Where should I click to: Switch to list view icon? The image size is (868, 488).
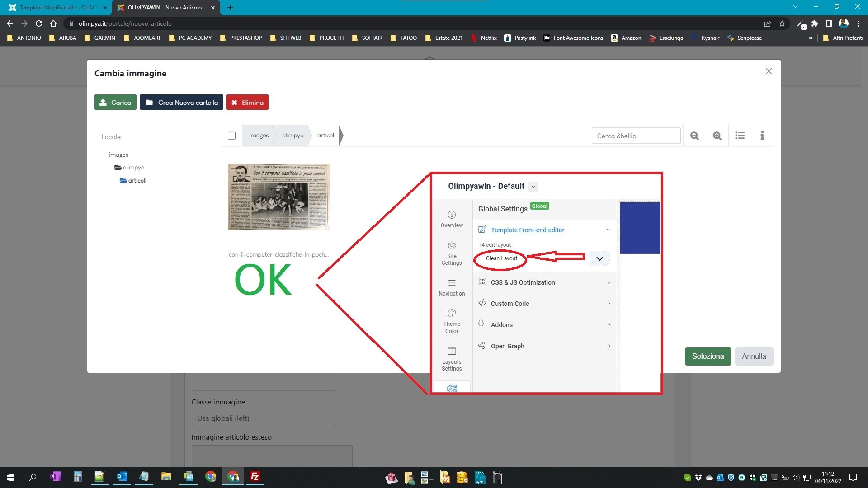[740, 136]
